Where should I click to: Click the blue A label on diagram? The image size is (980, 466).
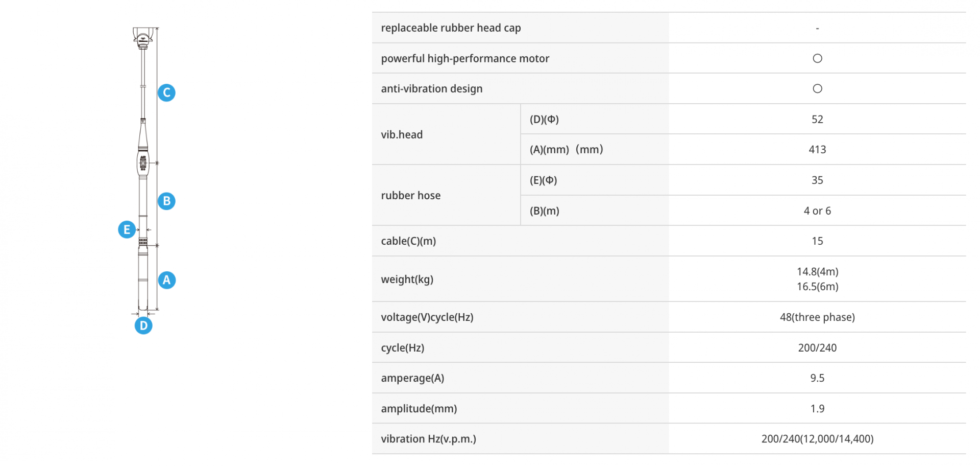166,280
